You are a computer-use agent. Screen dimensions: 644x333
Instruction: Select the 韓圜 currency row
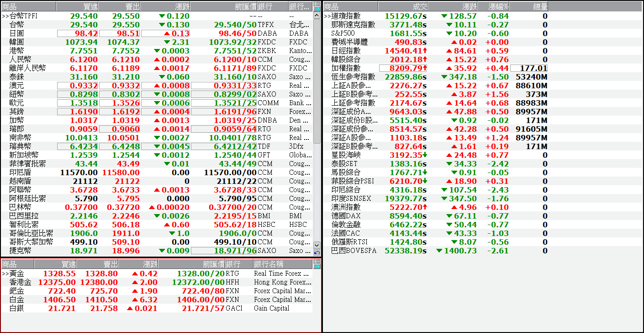point(157,42)
